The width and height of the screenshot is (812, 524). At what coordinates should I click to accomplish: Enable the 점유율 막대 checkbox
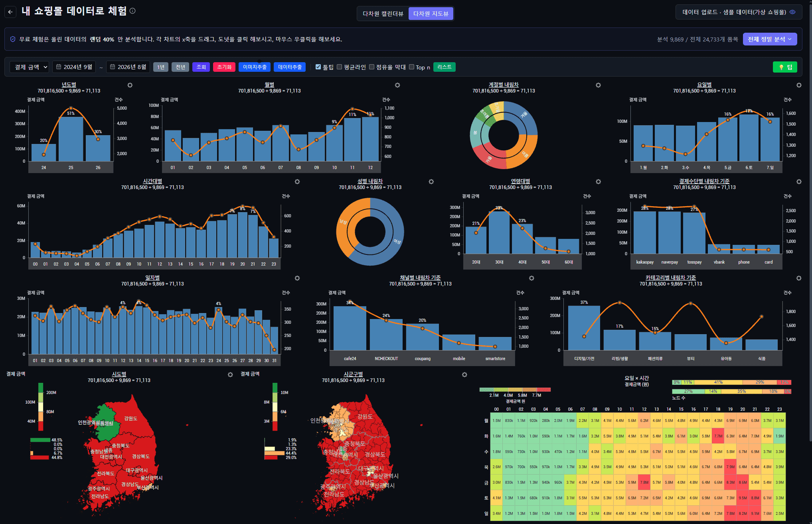371,67
